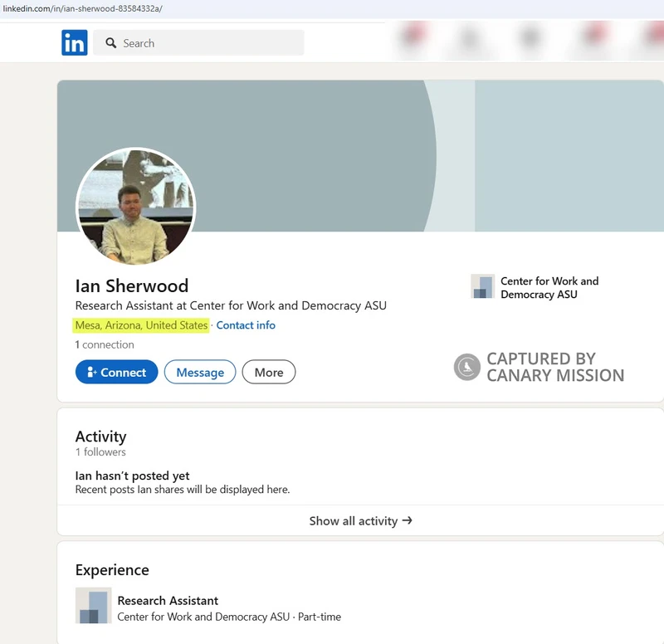The image size is (664, 644).
Task: Click the profile cover banner image
Action: [360, 155]
